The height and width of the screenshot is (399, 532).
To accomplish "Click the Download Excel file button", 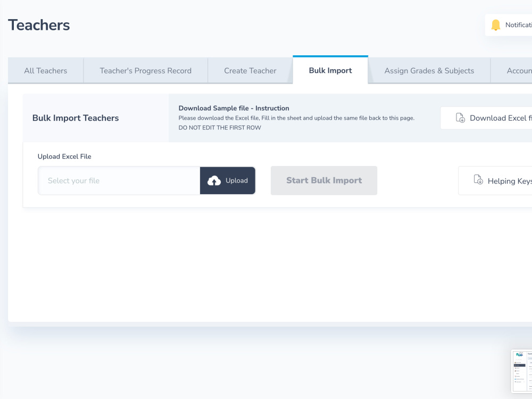I will (486, 118).
